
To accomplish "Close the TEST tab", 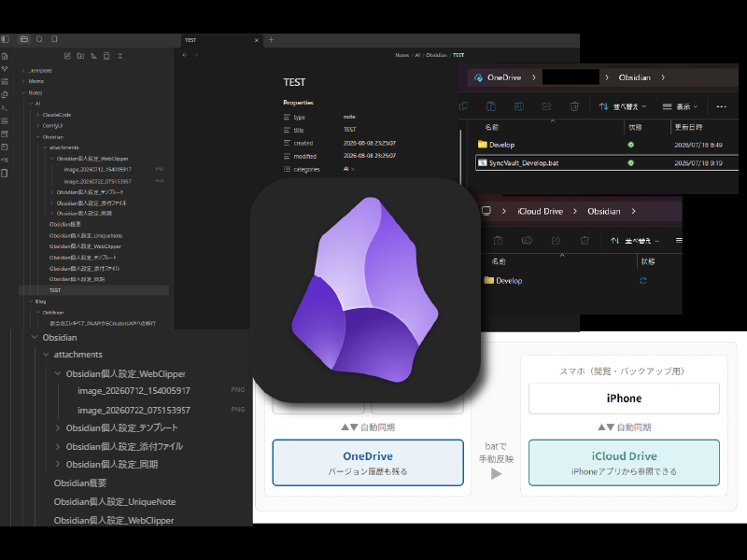I will [x=256, y=40].
